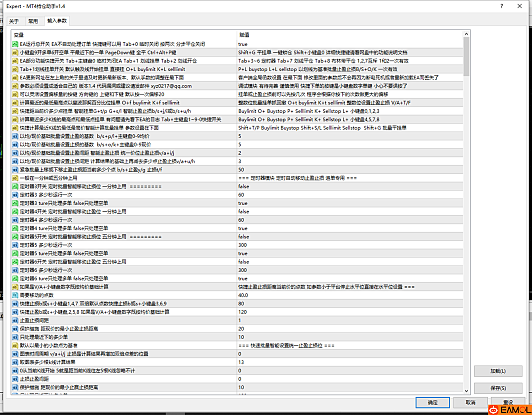Toggle the false value of 定时器3开关
The height and width of the screenshot is (415, 532).
pyautogui.click(x=243, y=187)
